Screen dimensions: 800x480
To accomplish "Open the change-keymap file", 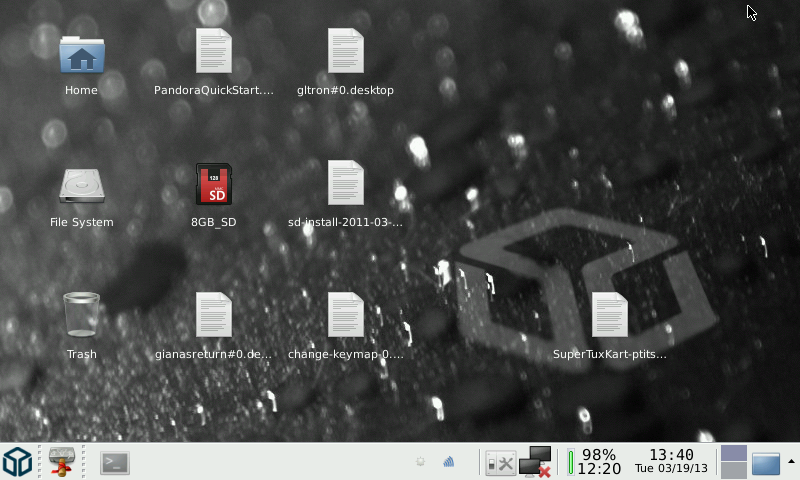I will click(345, 316).
